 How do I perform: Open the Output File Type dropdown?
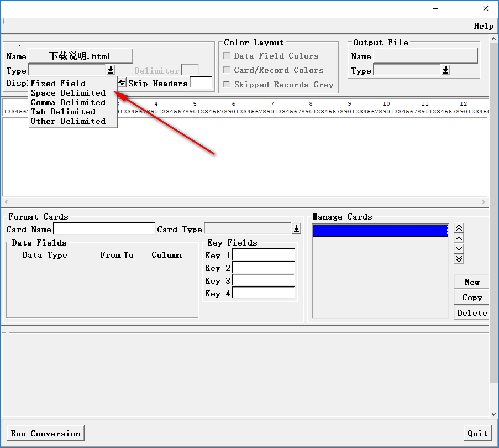445,70
